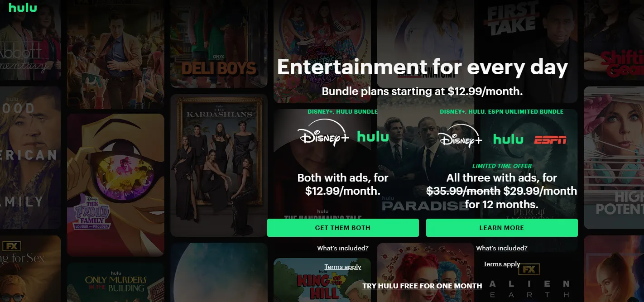Open What's included under ESPN unlimited bundle
Screen dimensions: 644x302
pos(502,248)
